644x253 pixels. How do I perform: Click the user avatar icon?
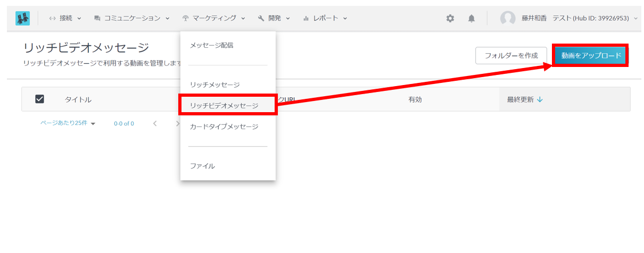tap(507, 19)
